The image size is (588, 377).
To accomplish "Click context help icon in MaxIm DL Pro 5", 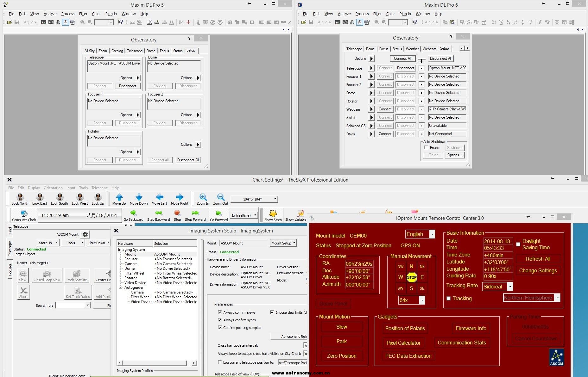I will [120, 22].
